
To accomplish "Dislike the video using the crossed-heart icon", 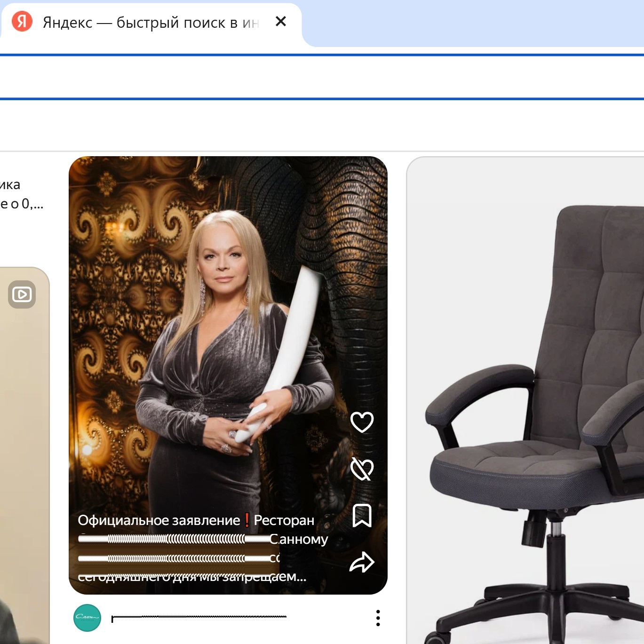I will tap(362, 469).
